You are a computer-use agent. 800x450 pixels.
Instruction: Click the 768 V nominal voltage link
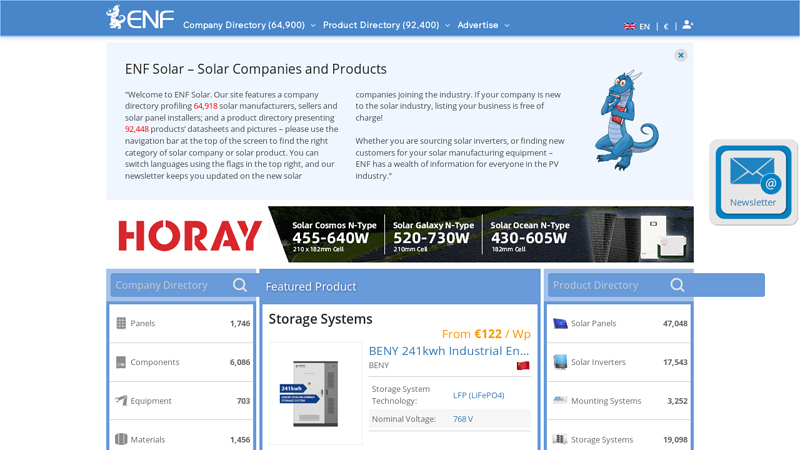[x=463, y=419]
